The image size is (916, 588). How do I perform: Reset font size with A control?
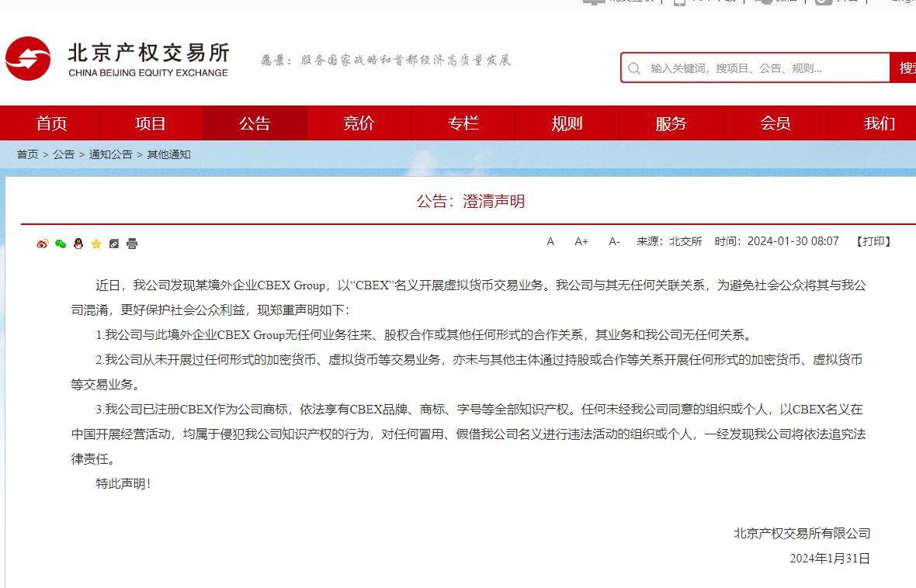coord(550,242)
